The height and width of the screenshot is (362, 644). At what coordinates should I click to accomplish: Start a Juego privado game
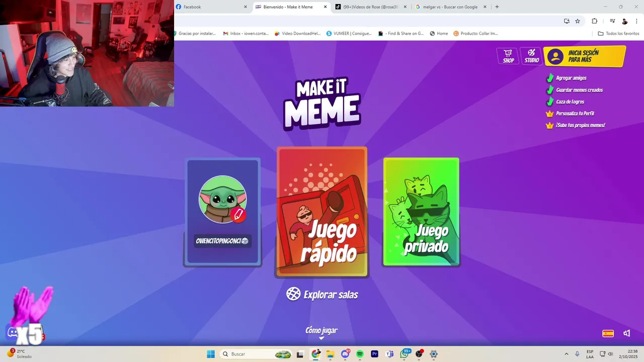click(x=421, y=212)
